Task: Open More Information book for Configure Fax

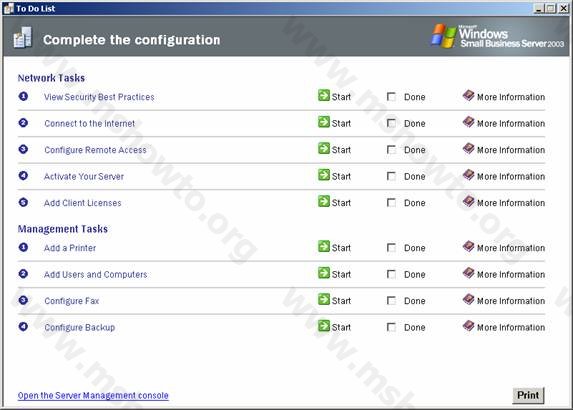Action: [x=468, y=299]
